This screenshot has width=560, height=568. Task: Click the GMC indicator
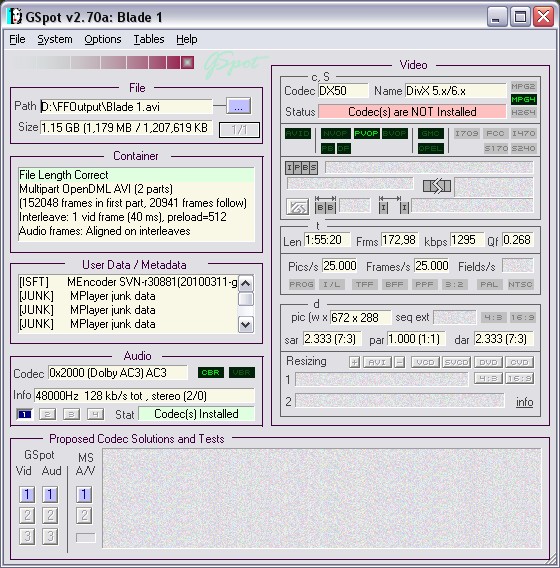point(430,133)
